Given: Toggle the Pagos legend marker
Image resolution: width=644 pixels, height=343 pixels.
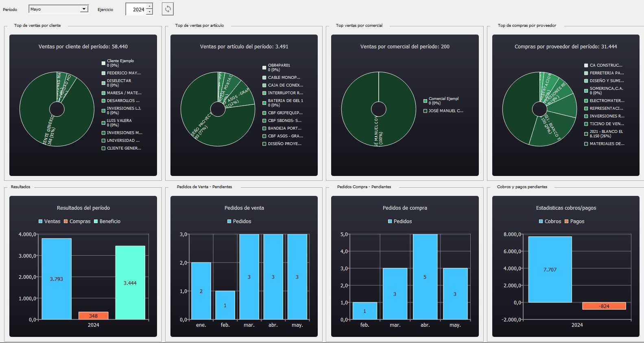Looking at the screenshot, I should pos(567,221).
